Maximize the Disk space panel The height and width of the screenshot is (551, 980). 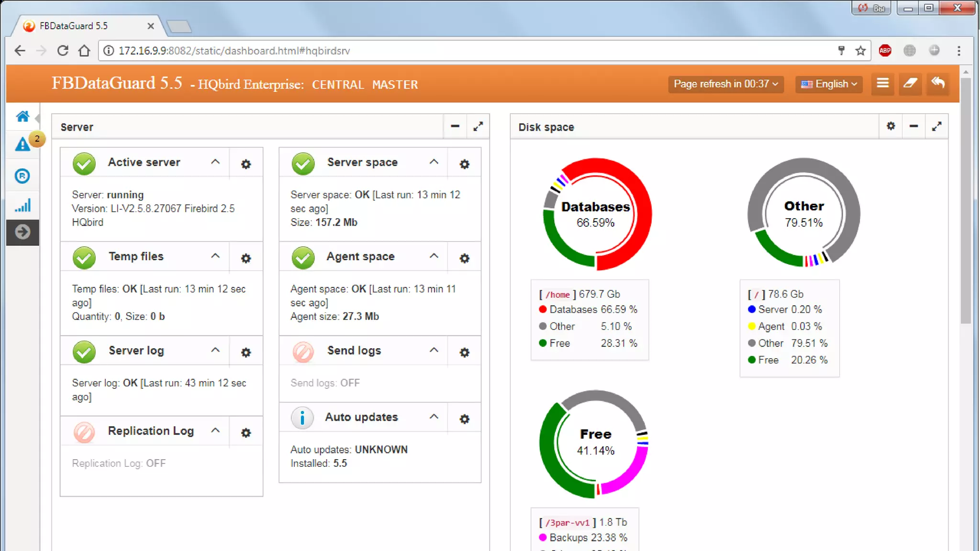point(937,126)
